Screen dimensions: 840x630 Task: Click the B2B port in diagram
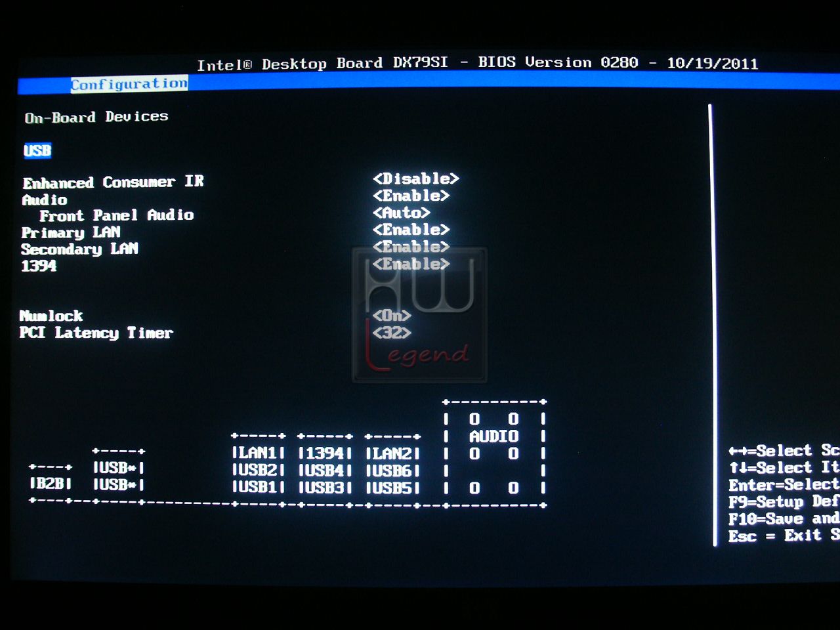click(51, 484)
